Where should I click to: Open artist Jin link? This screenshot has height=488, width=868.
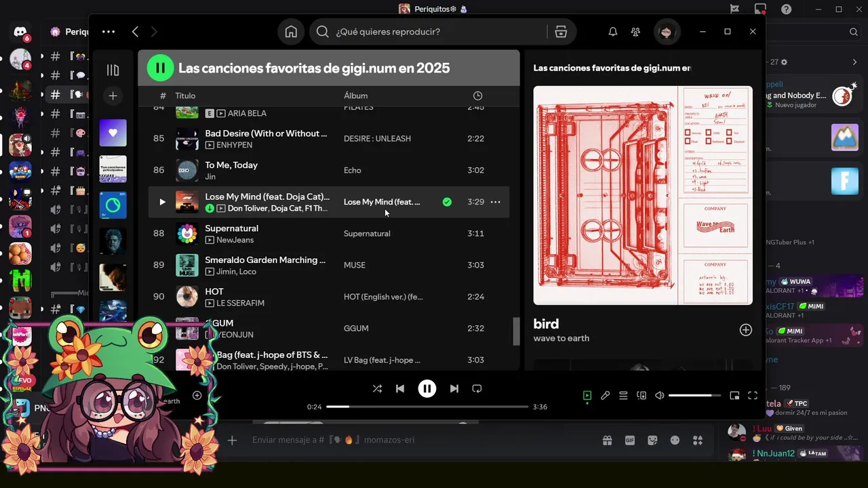click(210, 176)
